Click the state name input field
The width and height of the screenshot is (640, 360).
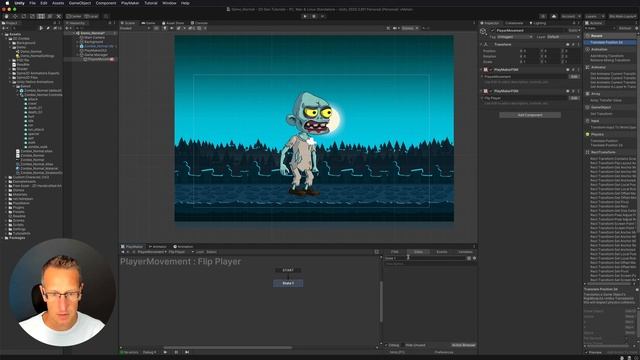coord(425,258)
